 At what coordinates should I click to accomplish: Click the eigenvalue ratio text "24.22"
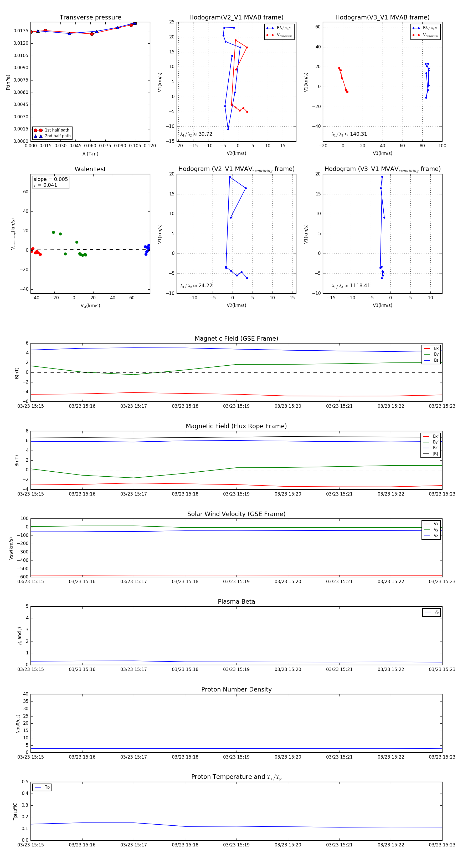point(205,286)
